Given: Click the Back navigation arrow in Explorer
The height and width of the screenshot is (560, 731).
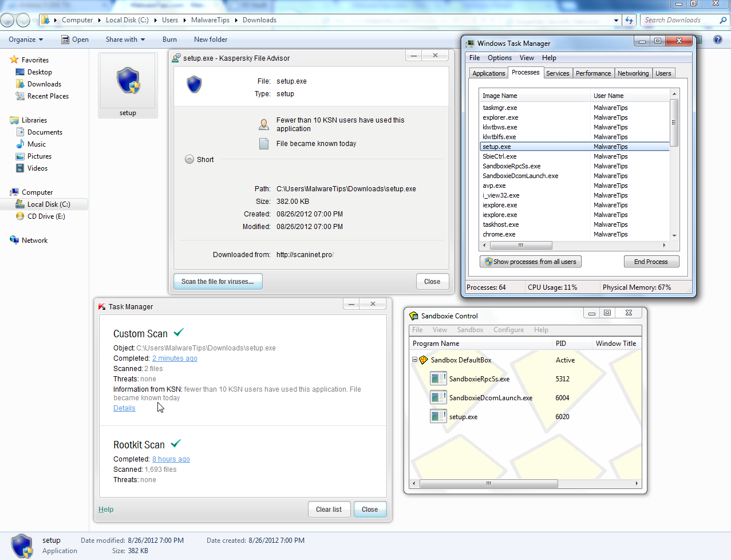Looking at the screenshot, I should [x=7, y=20].
